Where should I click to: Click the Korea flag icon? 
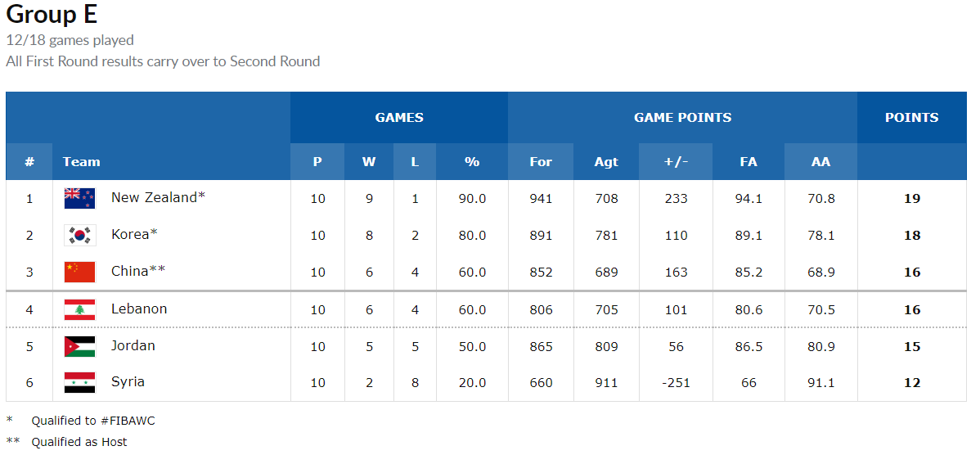pos(79,235)
